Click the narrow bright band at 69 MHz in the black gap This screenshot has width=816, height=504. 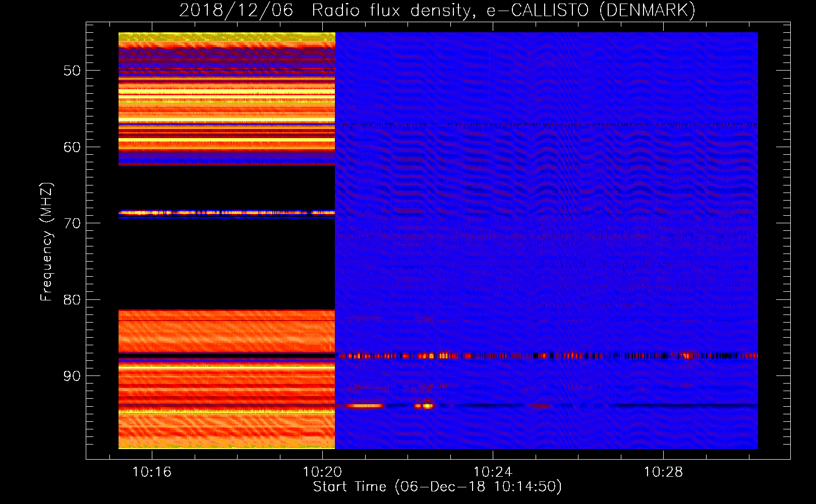click(x=226, y=214)
